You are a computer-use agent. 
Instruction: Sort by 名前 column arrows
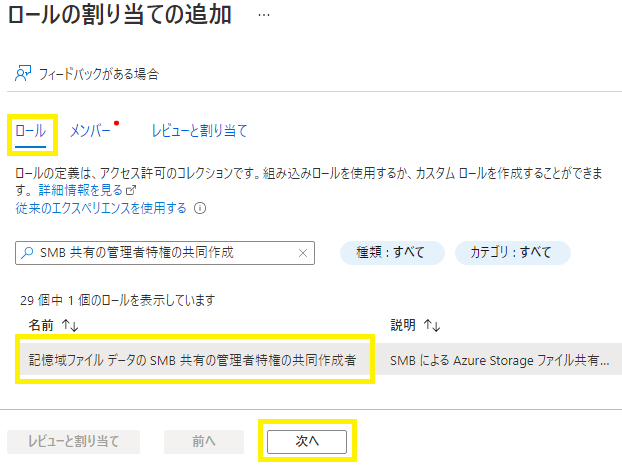(70, 325)
